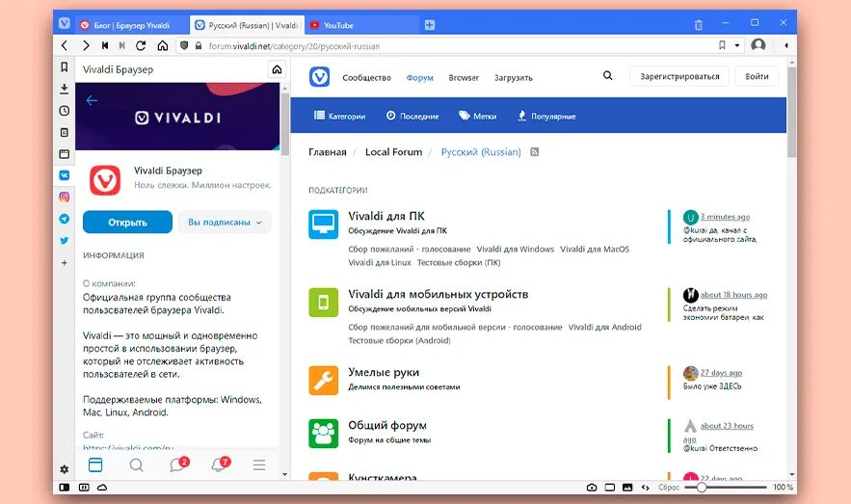Viewport: 851px width, 504px height.
Task: Switch to the Блог Браузер Vivaldi tab
Action: pyautogui.click(x=131, y=25)
